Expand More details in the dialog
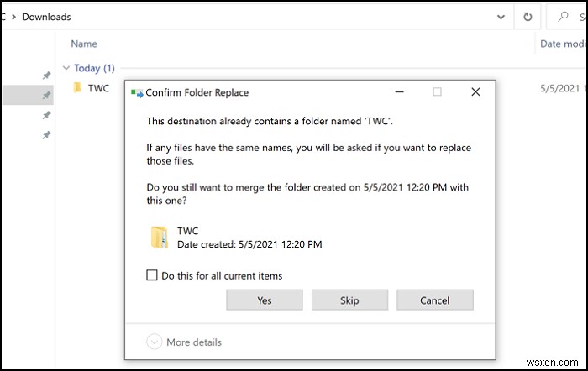Viewport: 588px width, 371px height. (155, 342)
